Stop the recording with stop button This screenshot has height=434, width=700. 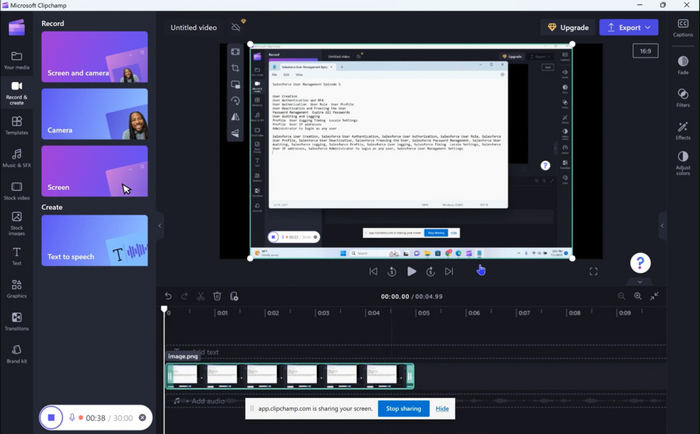[x=51, y=417]
